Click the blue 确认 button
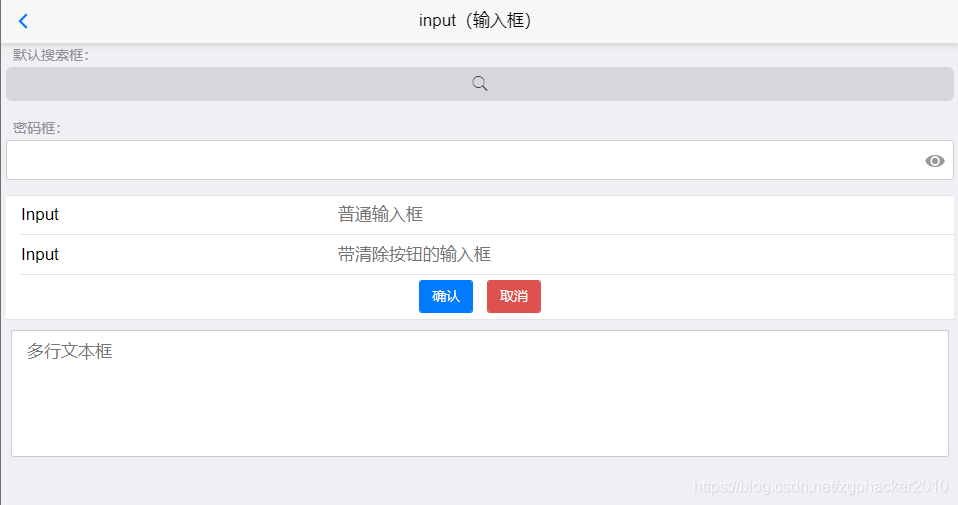 446,296
